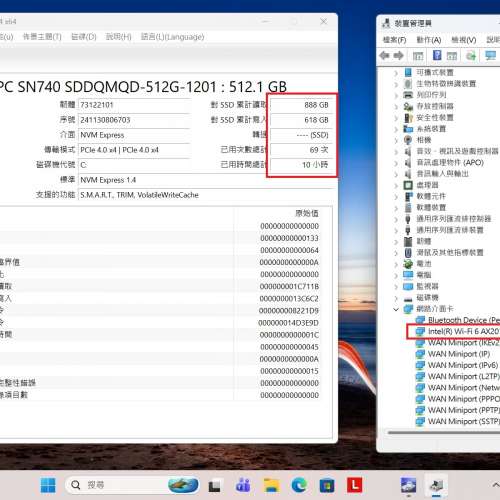Expand the 軟體元件 category
Viewport: 500px width, 500px height.
point(396,196)
